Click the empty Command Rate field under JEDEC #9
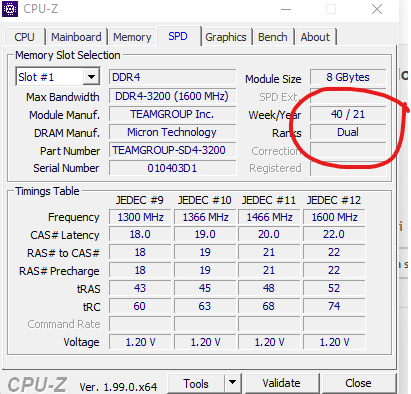Viewport: 411px width, 394px height. [x=140, y=324]
